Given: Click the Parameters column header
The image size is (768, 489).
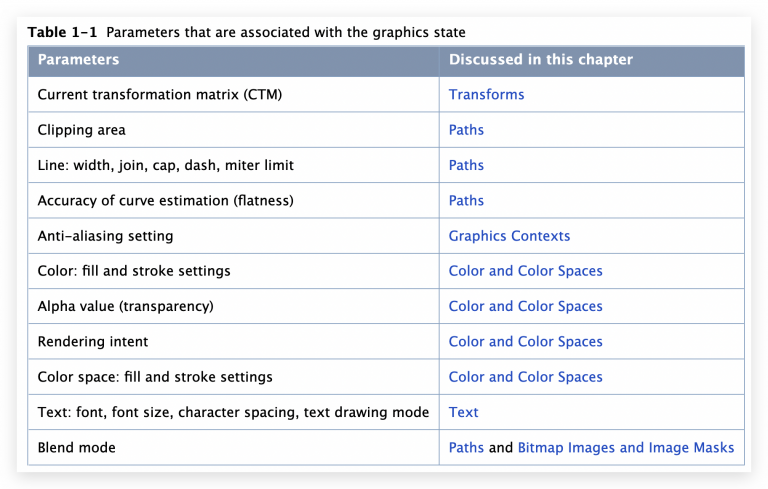Looking at the screenshot, I should coord(234,61).
